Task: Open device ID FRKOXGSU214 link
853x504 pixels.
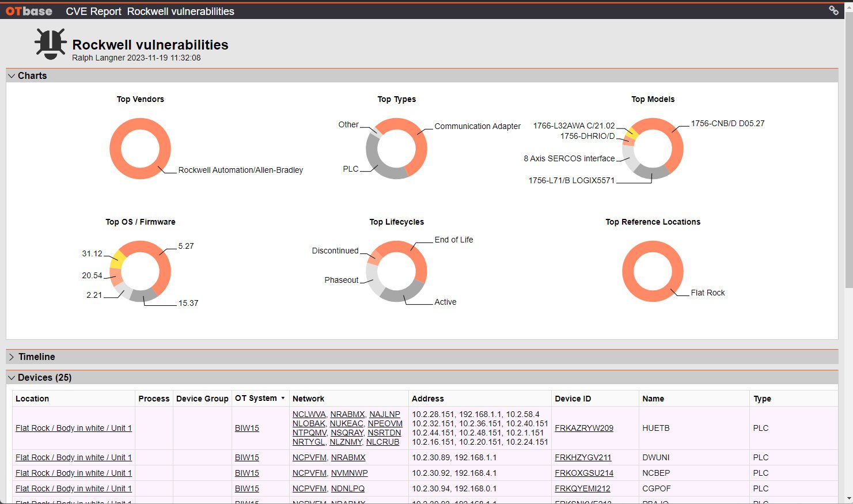Action: pos(583,473)
